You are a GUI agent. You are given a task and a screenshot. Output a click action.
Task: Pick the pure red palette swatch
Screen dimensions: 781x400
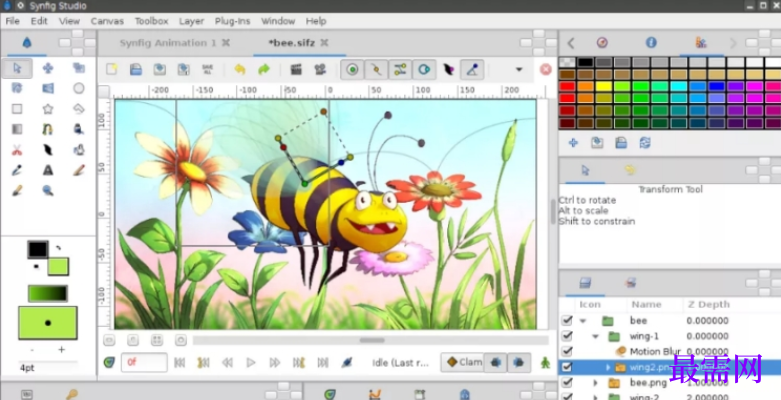point(567,87)
